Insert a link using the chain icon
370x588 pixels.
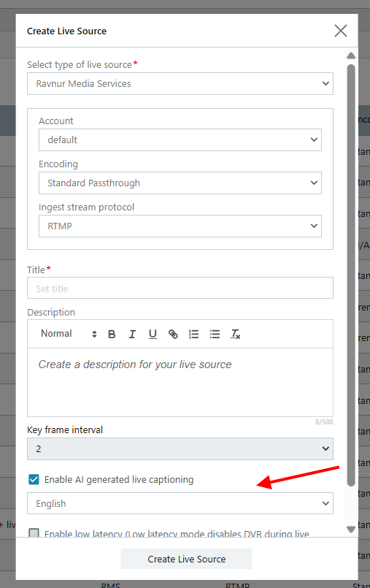pyautogui.click(x=173, y=334)
